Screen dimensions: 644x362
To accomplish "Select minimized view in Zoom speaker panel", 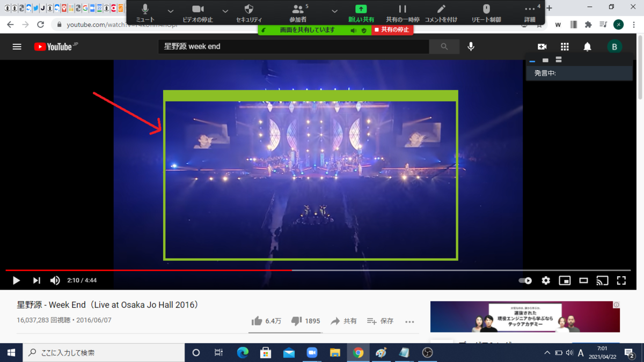I will coord(532,60).
